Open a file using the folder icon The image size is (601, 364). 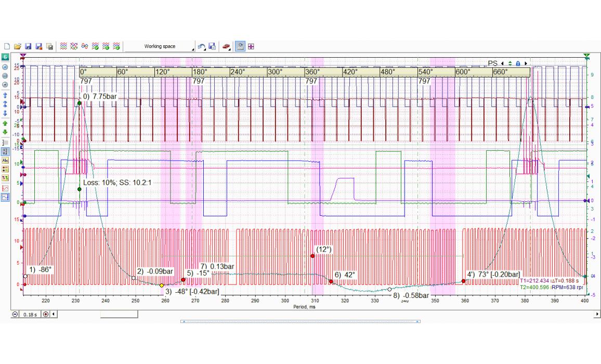[17, 46]
